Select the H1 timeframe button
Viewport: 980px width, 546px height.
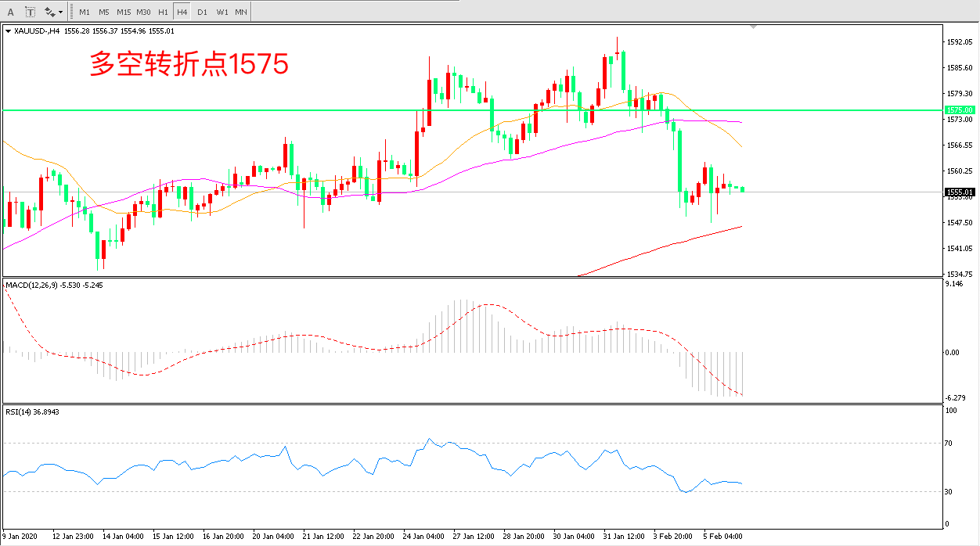[163, 12]
